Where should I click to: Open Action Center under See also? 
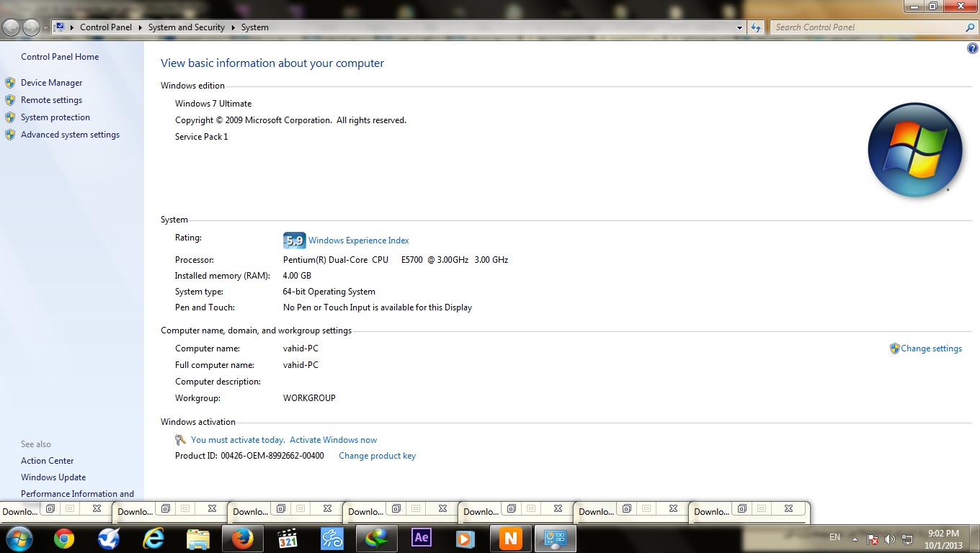click(x=48, y=461)
